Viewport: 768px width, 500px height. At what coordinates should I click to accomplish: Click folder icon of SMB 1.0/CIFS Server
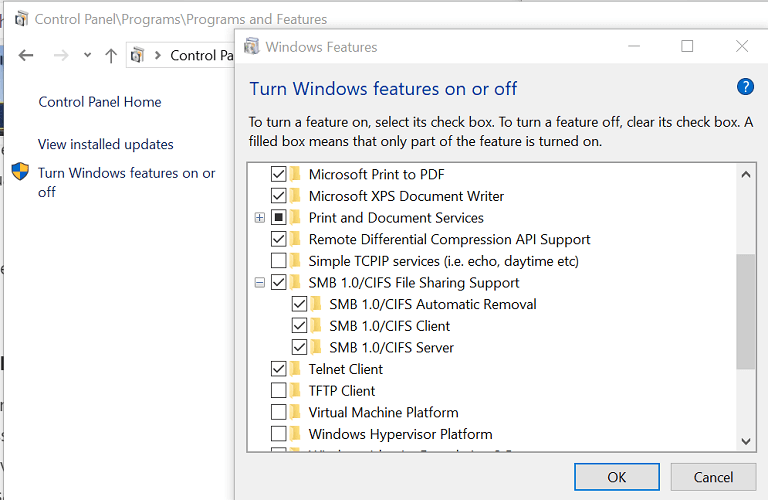coord(316,347)
